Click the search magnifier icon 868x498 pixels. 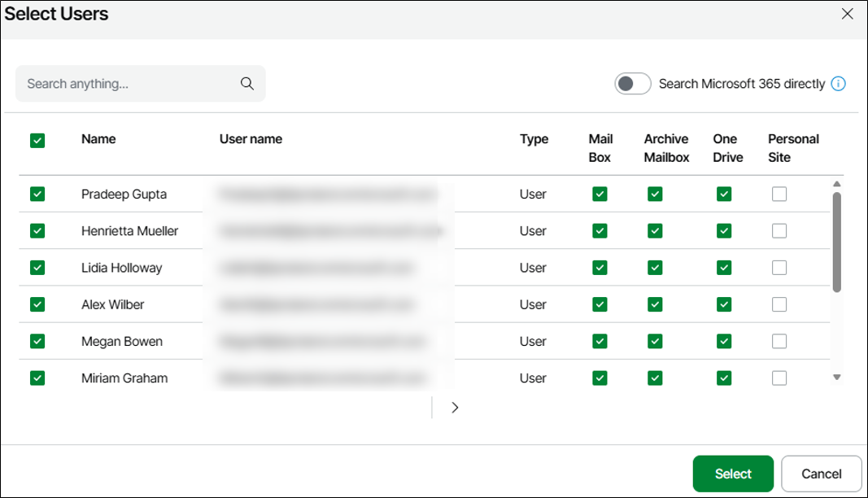[x=247, y=84]
